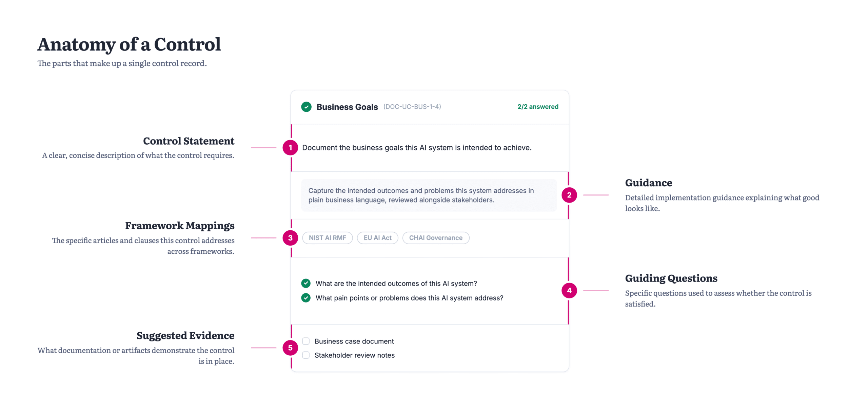Select the pink marker numbered 3
The height and width of the screenshot is (418, 868).
(290, 238)
